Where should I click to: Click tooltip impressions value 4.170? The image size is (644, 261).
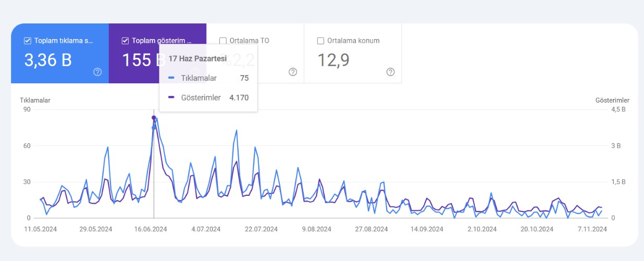pyautogui.click(x=239, y=97)
